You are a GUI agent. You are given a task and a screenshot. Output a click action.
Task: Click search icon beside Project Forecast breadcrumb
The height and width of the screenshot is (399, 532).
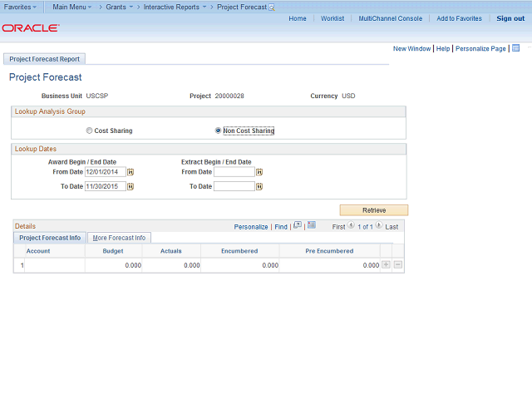tap(272, 7)
